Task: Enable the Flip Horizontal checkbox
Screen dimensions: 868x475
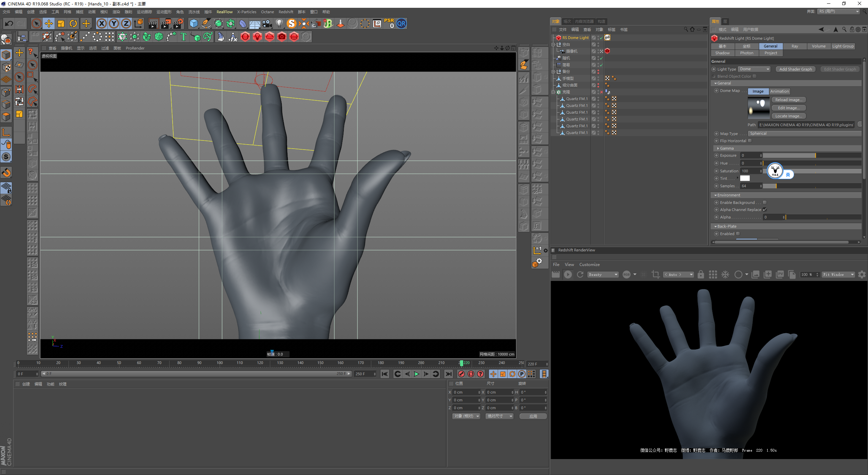Action: [750, 141]
